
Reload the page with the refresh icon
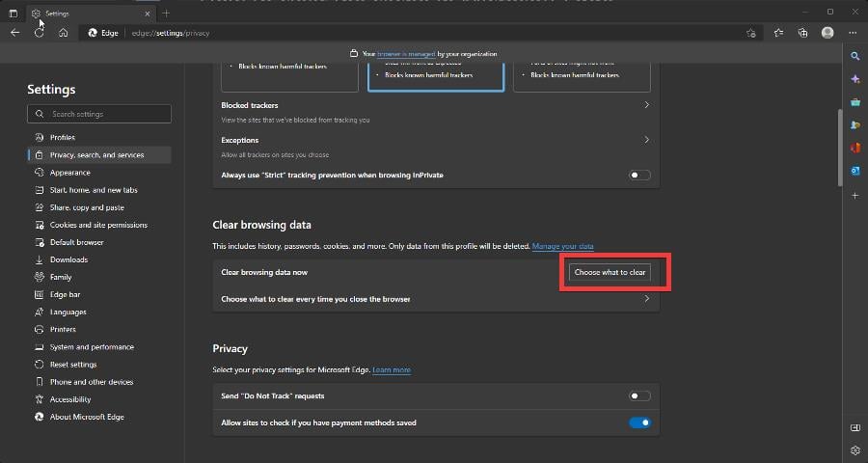click(x=39, y=33)
